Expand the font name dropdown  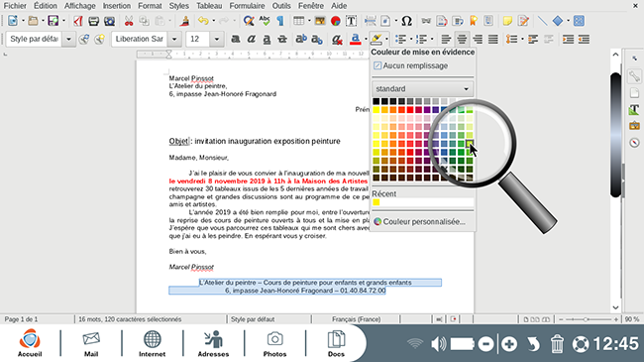pos(174,39)
